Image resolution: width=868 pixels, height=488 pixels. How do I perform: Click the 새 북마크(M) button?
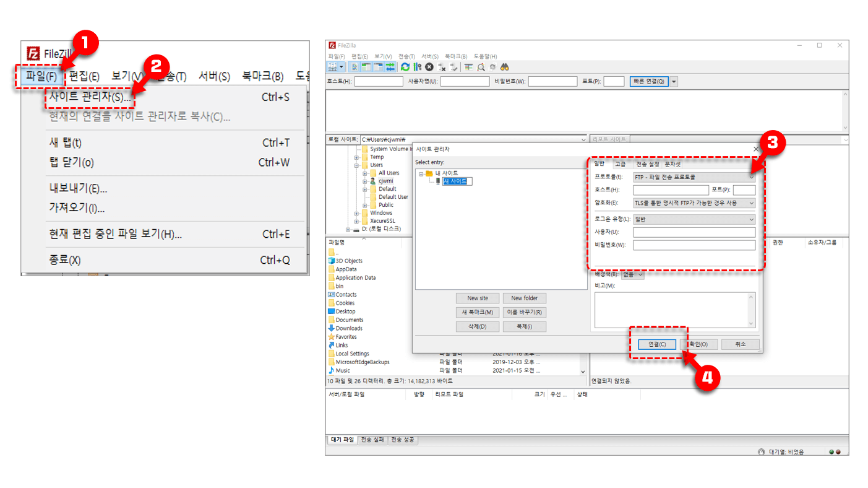[x=478, y=313]
